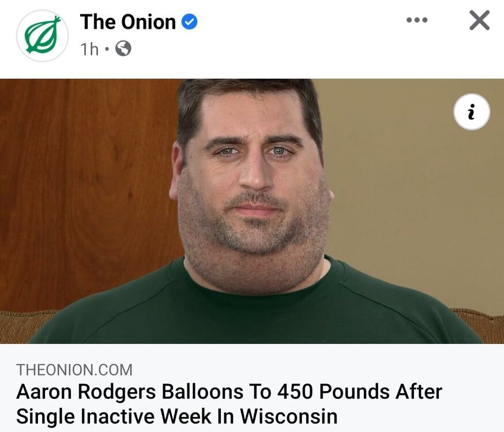Open the Aaron Rodgers article headline
The height and width of the screenshot is (432, 504).
point(229,404)
